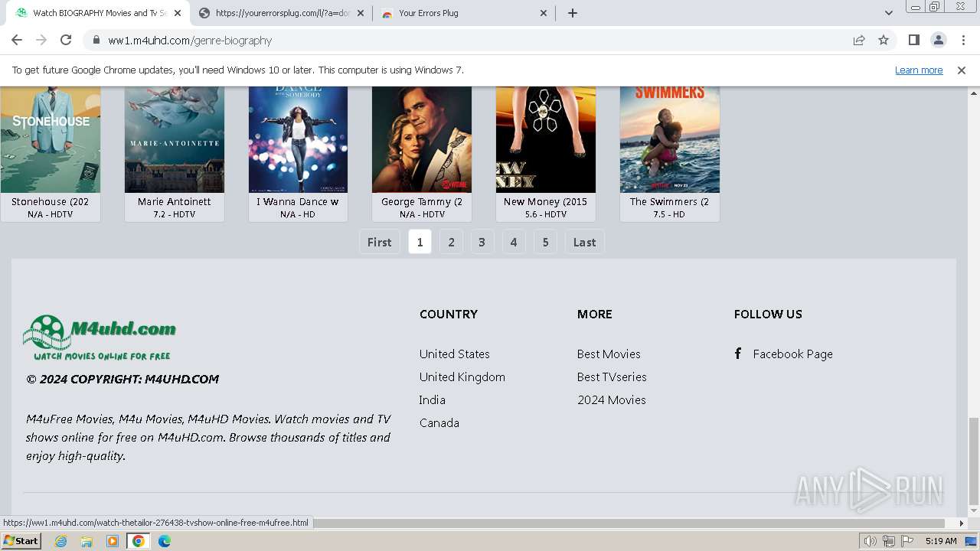Open The Swimmers poster thumbnail
This screenshot has width=980, height=551.
670,139
